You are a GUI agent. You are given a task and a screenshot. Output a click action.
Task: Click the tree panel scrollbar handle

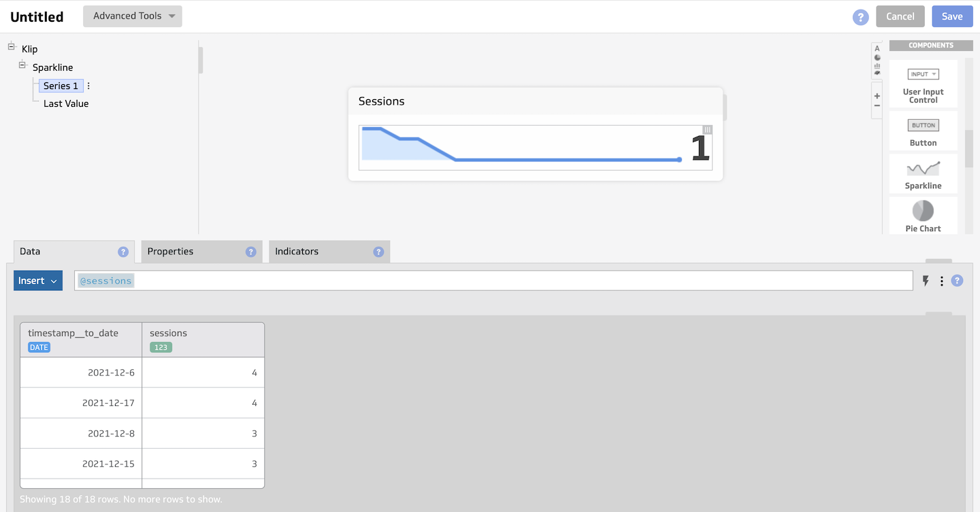click(201, 61)
